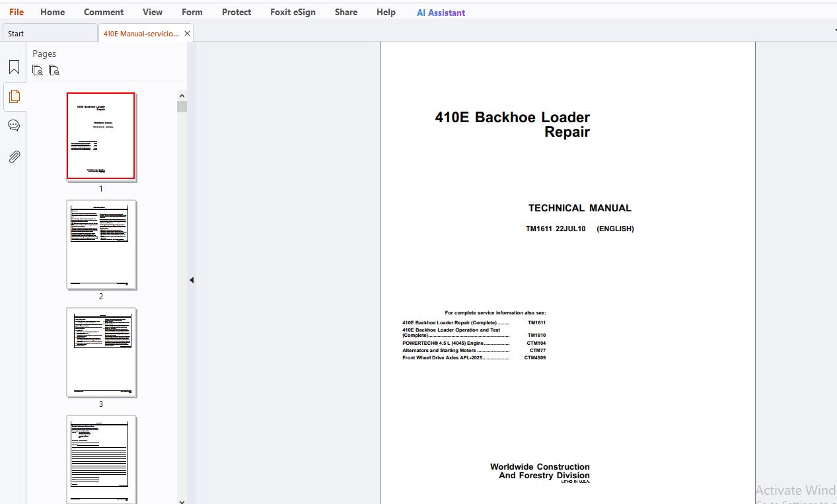Click the 'POWERTECH 4.5 L (4045) Engine' line
Viewport: 837px width, 504px height.
456,343
